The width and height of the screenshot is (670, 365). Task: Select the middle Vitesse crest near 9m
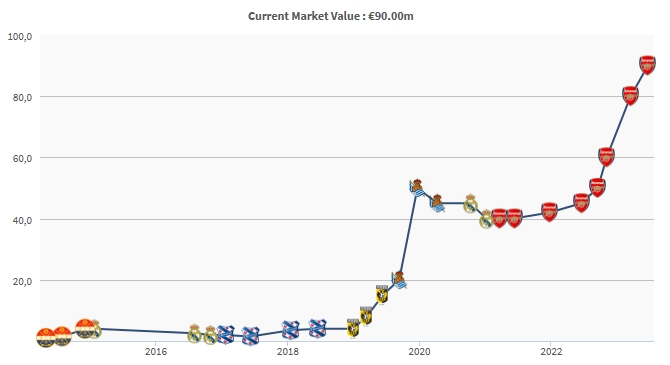pyautogui.click(x=366, y=316)
